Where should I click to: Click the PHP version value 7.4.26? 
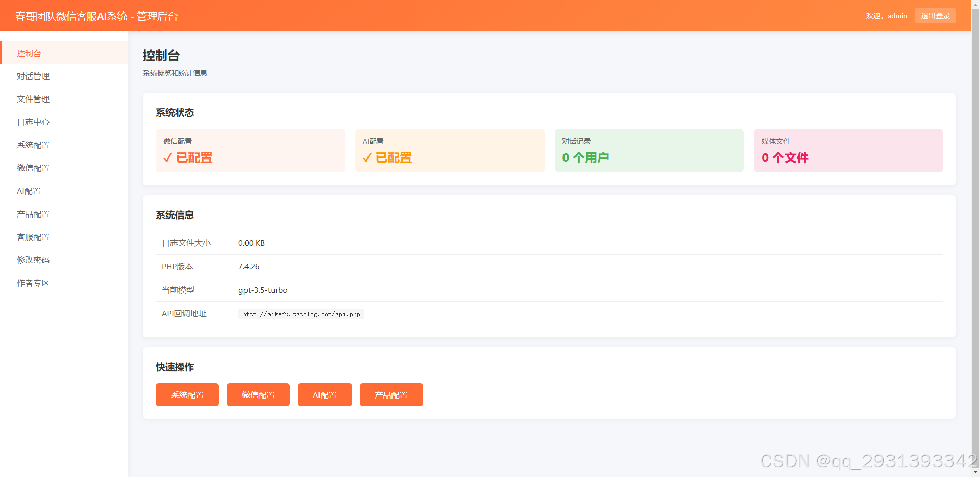249,266
